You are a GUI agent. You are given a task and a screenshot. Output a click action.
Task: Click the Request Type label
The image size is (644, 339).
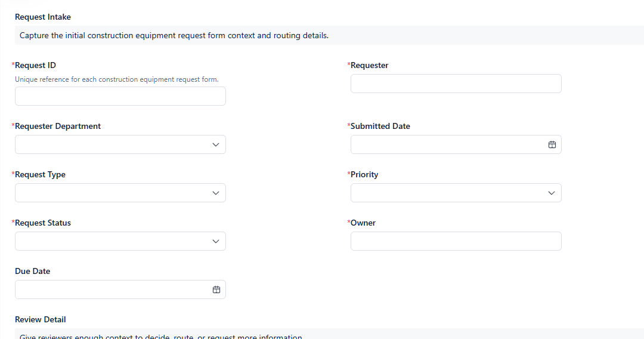coord(41,175)
